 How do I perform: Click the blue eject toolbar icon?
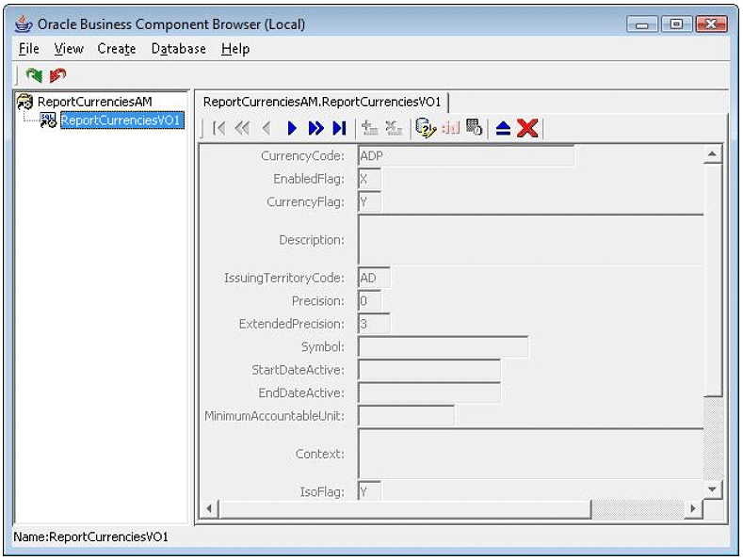[x=503, y=128]
